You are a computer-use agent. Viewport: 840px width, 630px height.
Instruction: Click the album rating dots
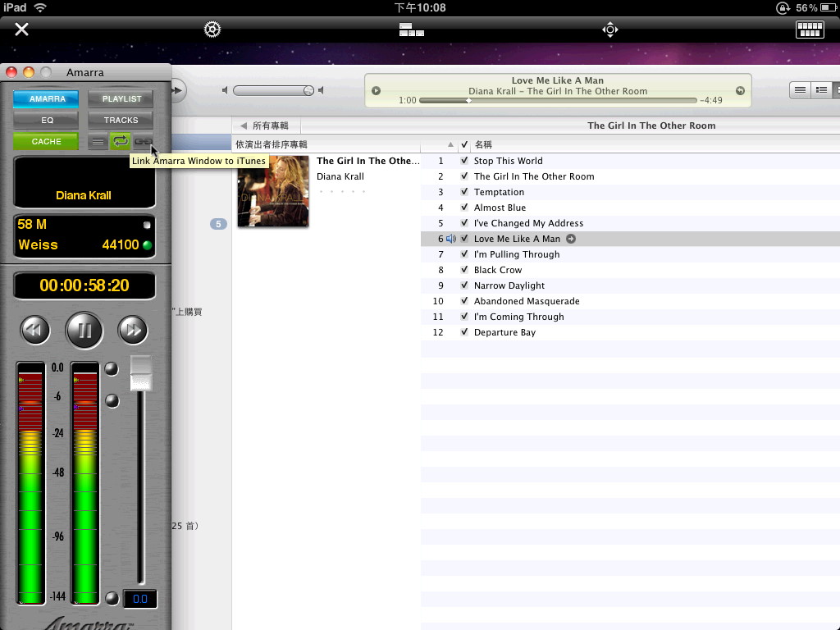342,191
